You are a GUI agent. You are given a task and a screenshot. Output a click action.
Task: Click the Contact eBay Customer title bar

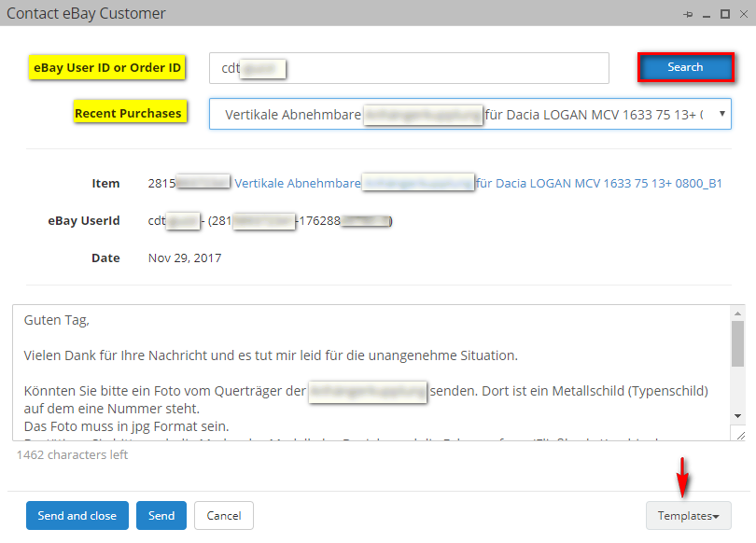pos(327,14)
